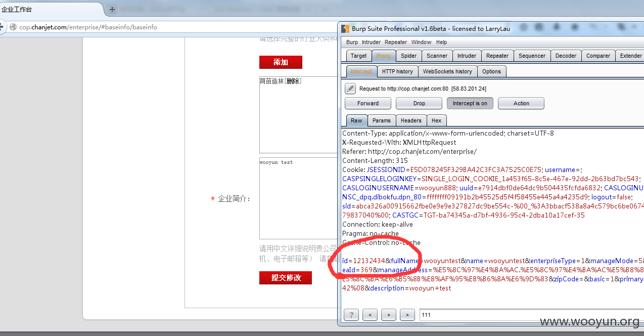Switch to the Params view tab
The height and width of the screenshot is (336, 644).
[382, 120]
